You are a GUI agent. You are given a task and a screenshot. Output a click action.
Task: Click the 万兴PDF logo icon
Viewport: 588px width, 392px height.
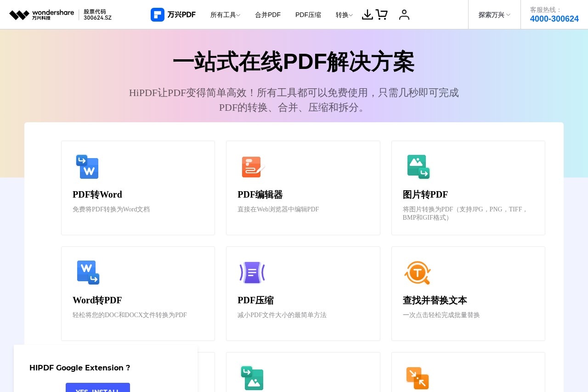pyautogui.click(x=158, y=14)
